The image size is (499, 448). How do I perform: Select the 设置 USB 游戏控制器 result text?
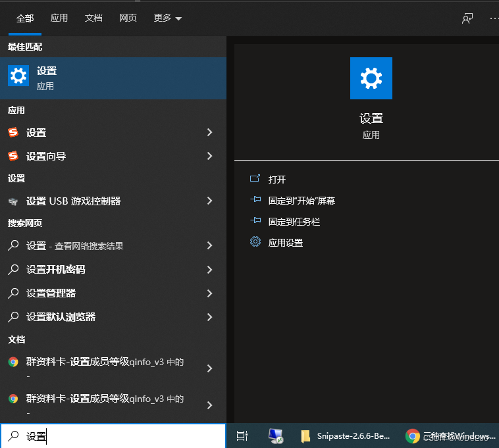pyautogui.click(x=74, y=201)
